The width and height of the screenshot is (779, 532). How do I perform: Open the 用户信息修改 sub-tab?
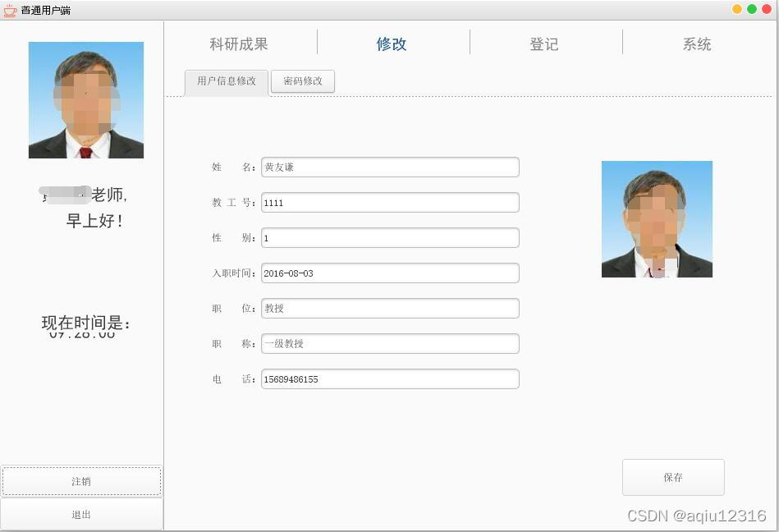[x=225, y=81]
